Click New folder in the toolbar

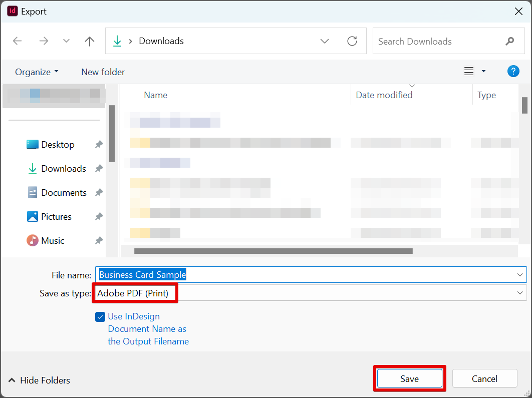103,72
